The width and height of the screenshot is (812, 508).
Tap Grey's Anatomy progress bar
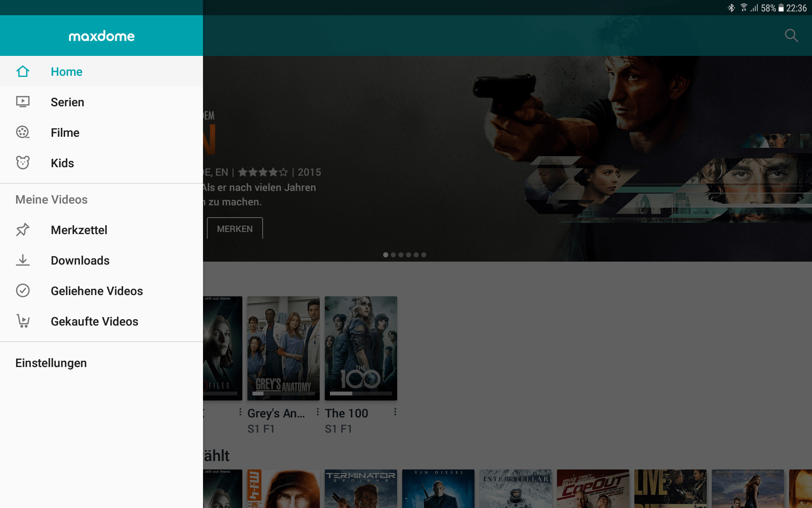click(283, 393)
